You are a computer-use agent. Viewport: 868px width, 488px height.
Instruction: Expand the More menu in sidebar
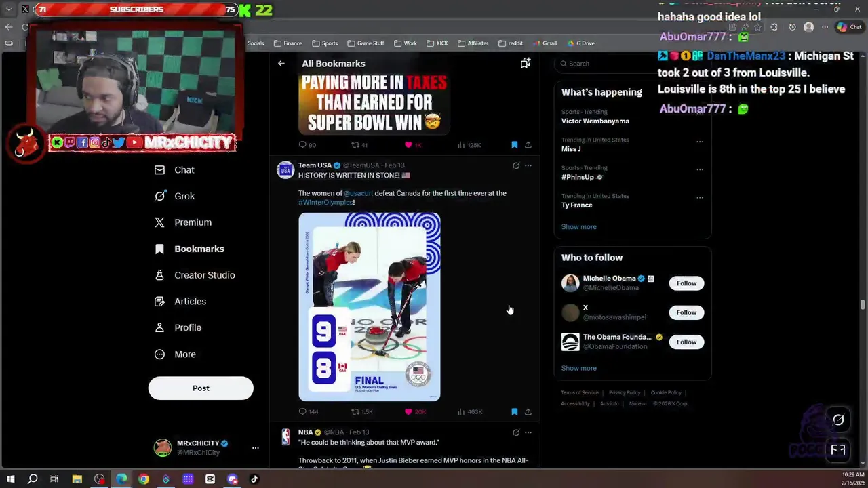click(175, 354)
